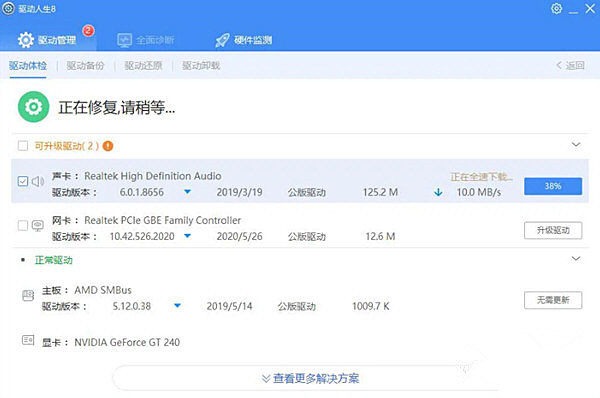Select the 驱动体检 sub-tab

28,66
